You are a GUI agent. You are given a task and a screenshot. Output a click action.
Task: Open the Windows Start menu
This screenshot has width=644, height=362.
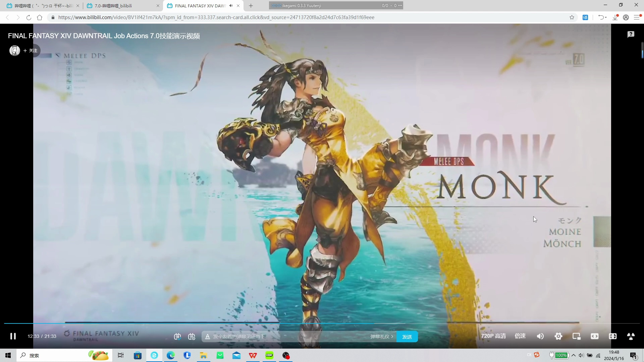click(x=8, y=355)
